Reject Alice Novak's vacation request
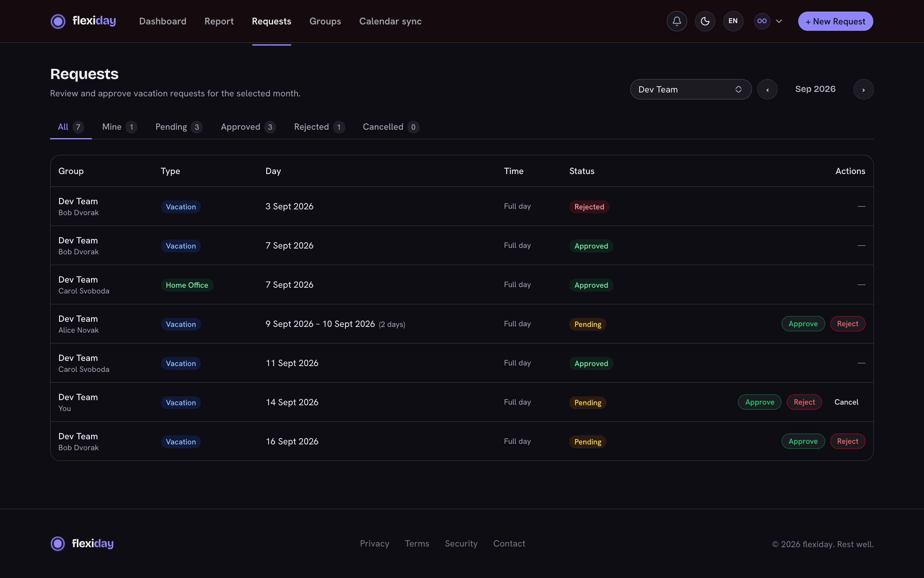Viewport: 924px width, 578px height. [848, 324]
